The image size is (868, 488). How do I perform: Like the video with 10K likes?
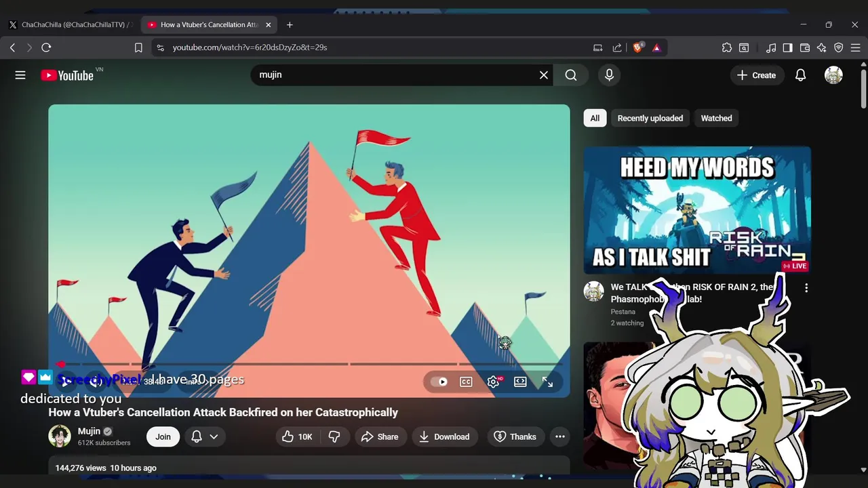[x=297, y=436]
